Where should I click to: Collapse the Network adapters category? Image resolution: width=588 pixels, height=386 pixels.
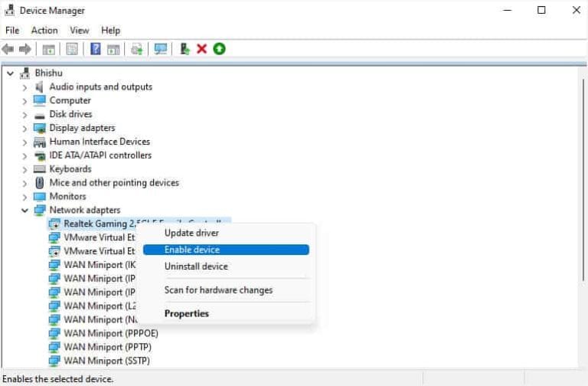pos(24,211)
